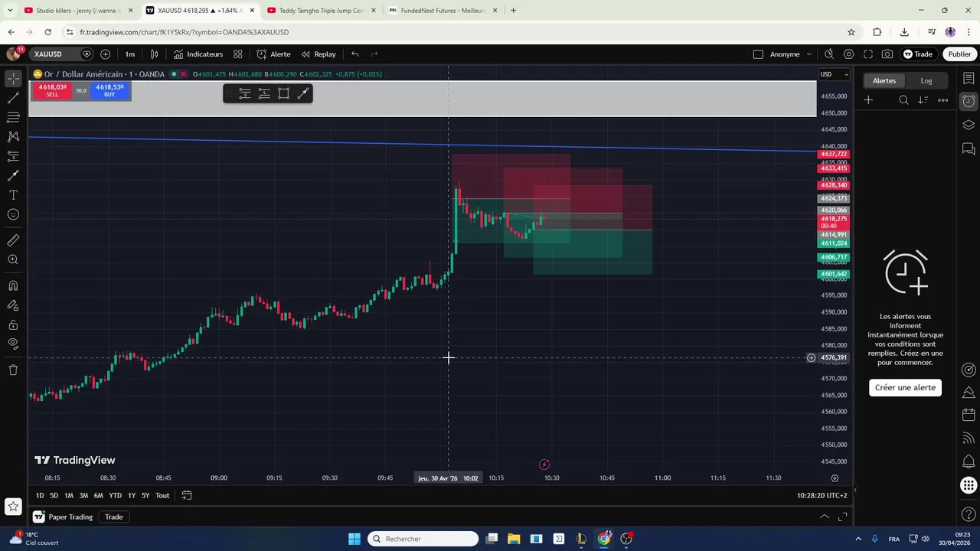Select the YTD time range

[115, 496]
